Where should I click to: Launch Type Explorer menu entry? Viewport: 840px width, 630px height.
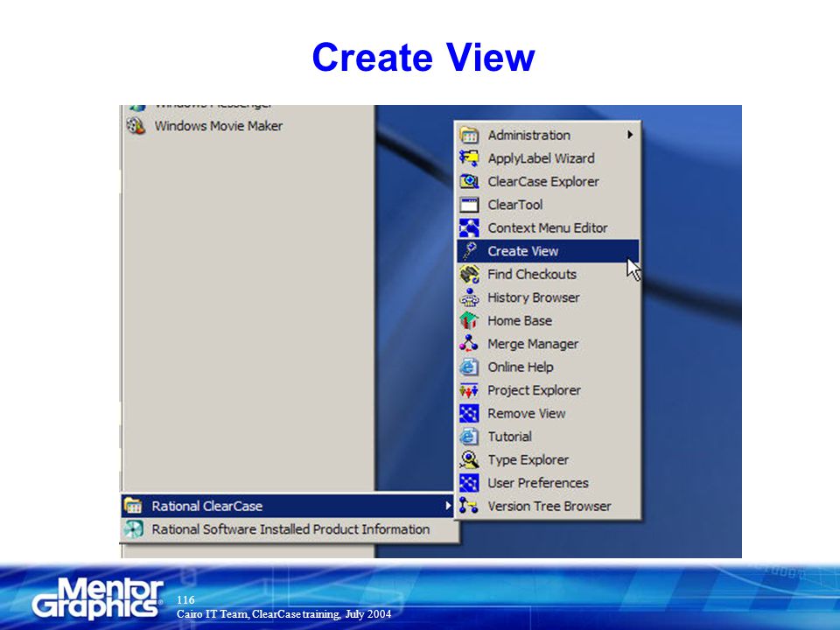(548, 459)
